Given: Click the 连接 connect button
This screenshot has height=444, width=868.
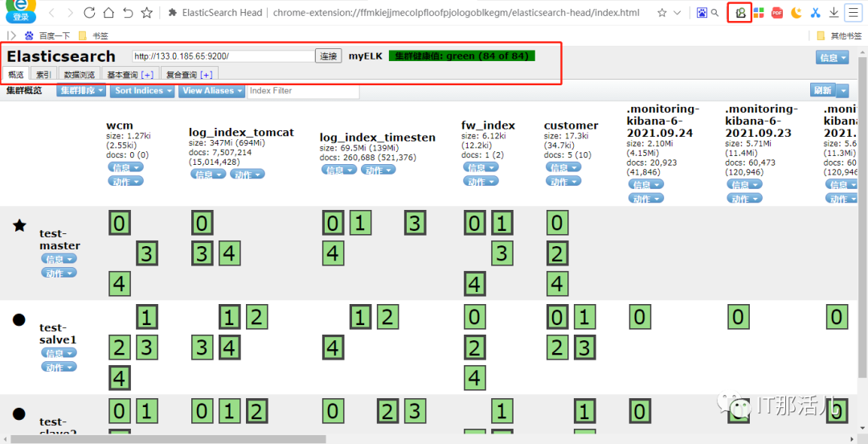Looking at the screenshot, I should 328,56.
